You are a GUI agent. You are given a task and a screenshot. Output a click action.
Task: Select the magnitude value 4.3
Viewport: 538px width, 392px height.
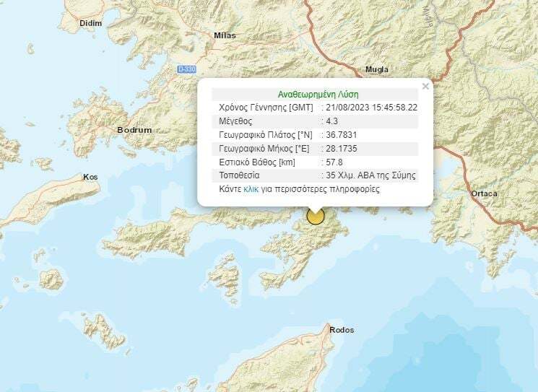tap(331, 121)
